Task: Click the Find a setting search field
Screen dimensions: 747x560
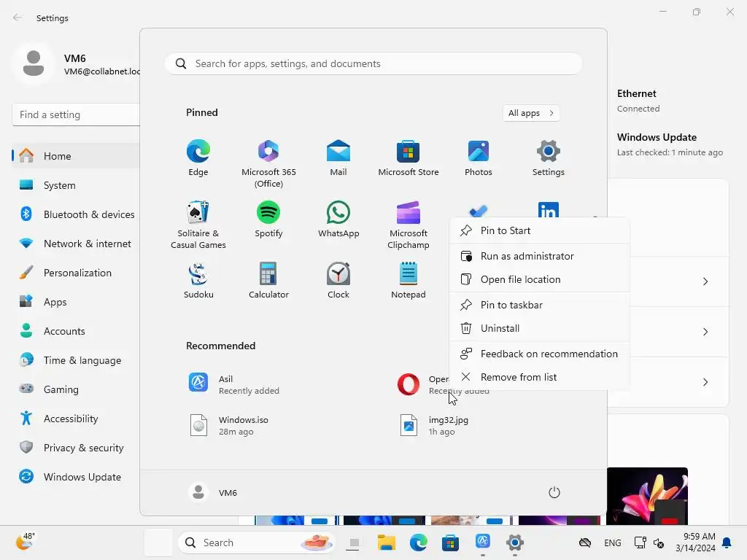Action: click(76, 114)
